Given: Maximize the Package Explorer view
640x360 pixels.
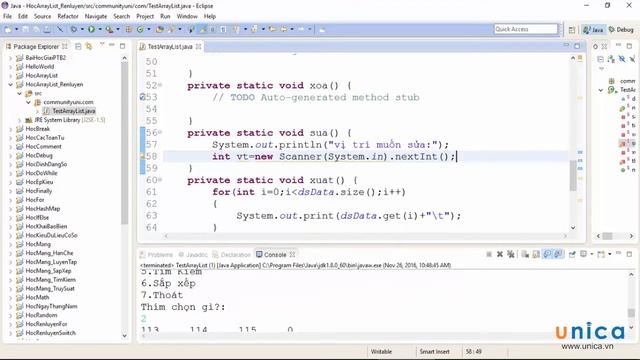Looking at the screenshot, I should (x=122, y=46).
